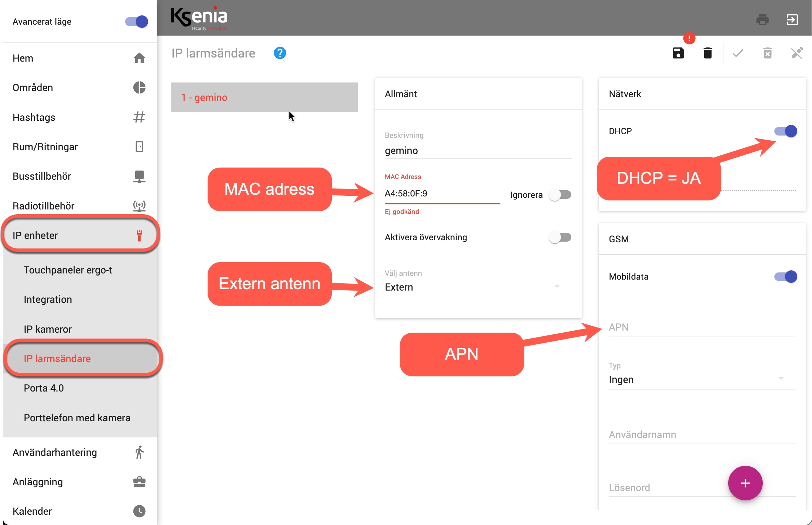Click the GSM card heading
This screenshot has width=812, height=525.
coord(619,239)
